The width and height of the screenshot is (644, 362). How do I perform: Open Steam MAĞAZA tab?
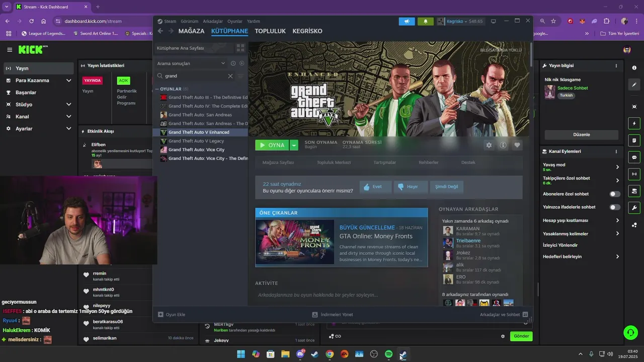coord(191,31)
